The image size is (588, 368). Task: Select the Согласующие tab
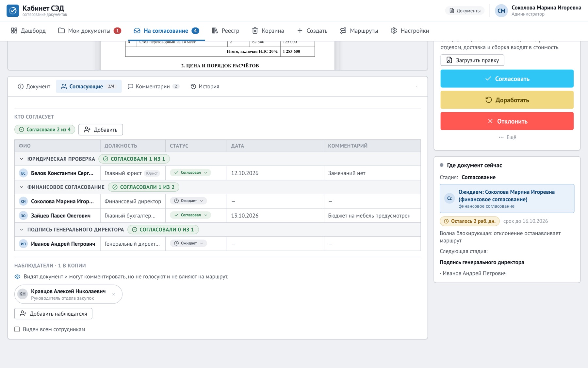[89, 86]
